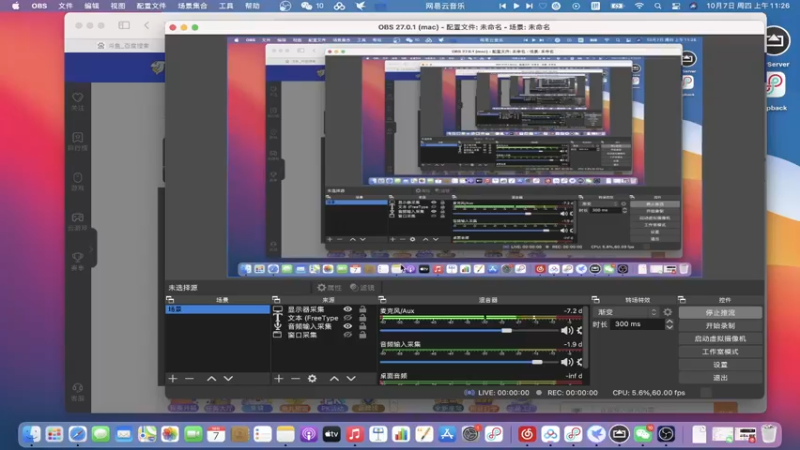Click the 退出 button
The height and width of the screenshot is (450, 800).
pos(720,378)
